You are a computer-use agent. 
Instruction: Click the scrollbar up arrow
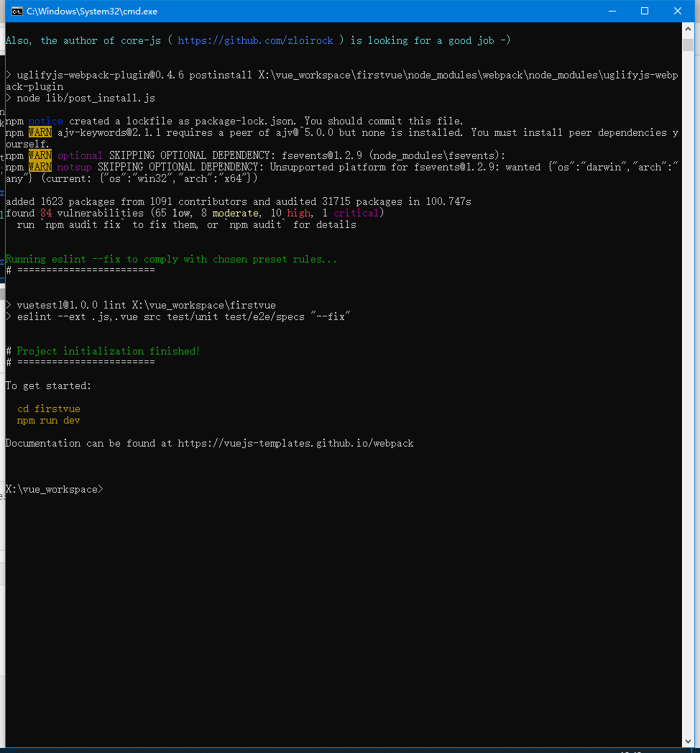(688, 29)
